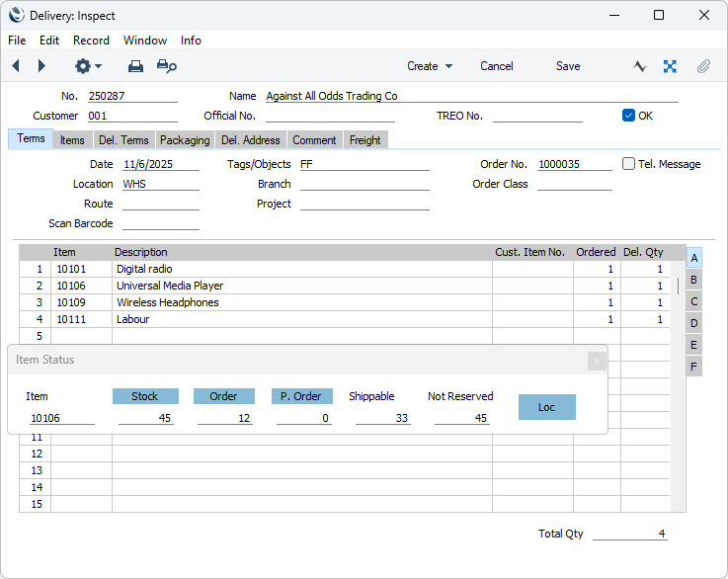
Task: Select Wireless Headphones description cell
Action: pyautogui.click(x=302, y=302)
